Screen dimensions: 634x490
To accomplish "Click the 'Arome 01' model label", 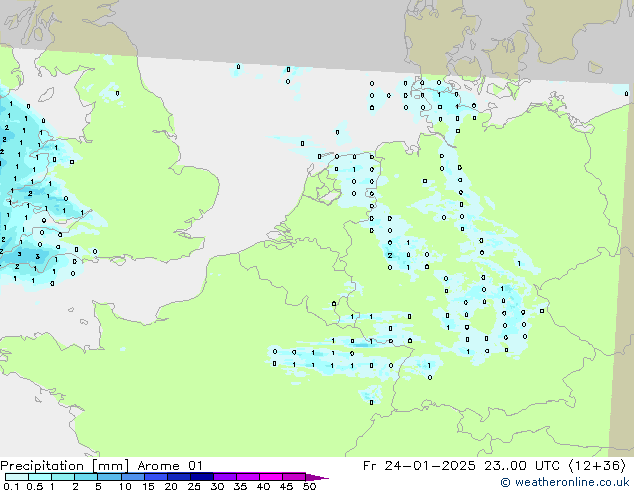I will point(170,466).
